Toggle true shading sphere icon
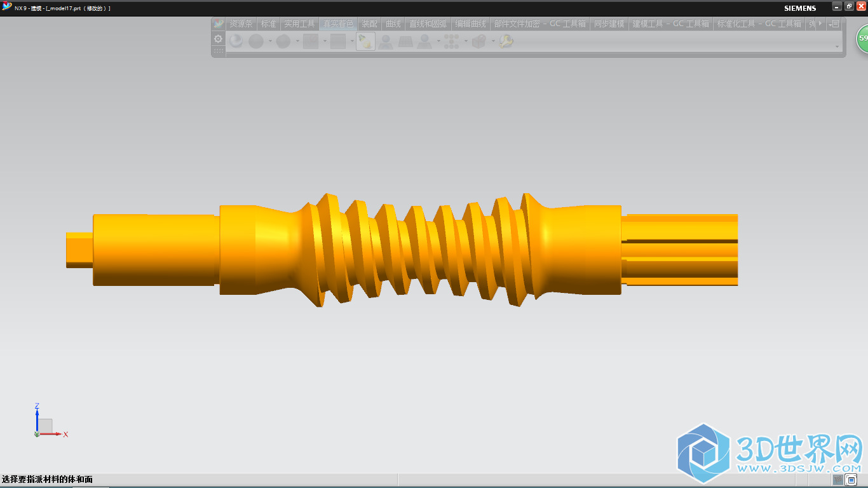 (x=236, y=41)
